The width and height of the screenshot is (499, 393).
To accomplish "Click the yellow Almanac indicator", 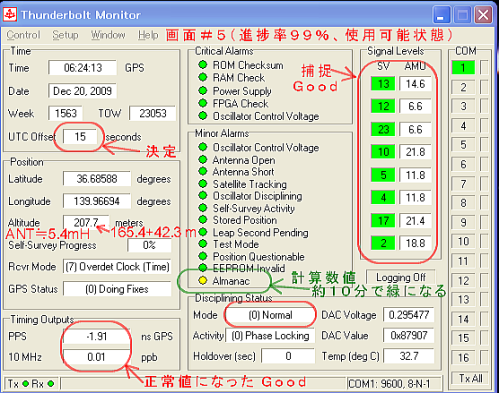I will (203, 280).
